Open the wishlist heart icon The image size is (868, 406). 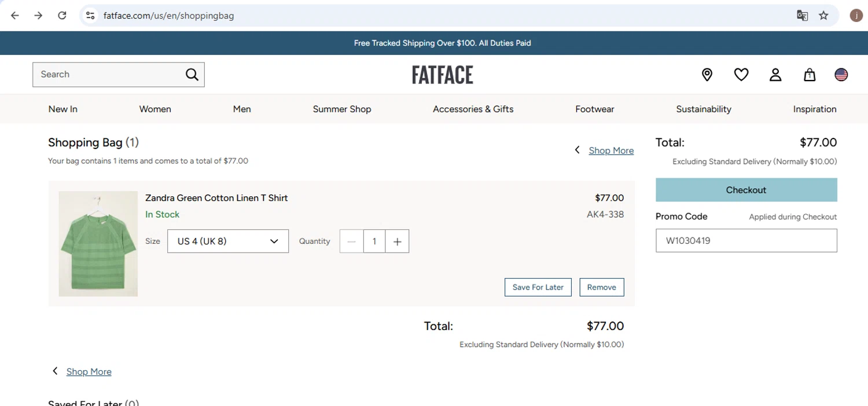[x=741, y=75]
